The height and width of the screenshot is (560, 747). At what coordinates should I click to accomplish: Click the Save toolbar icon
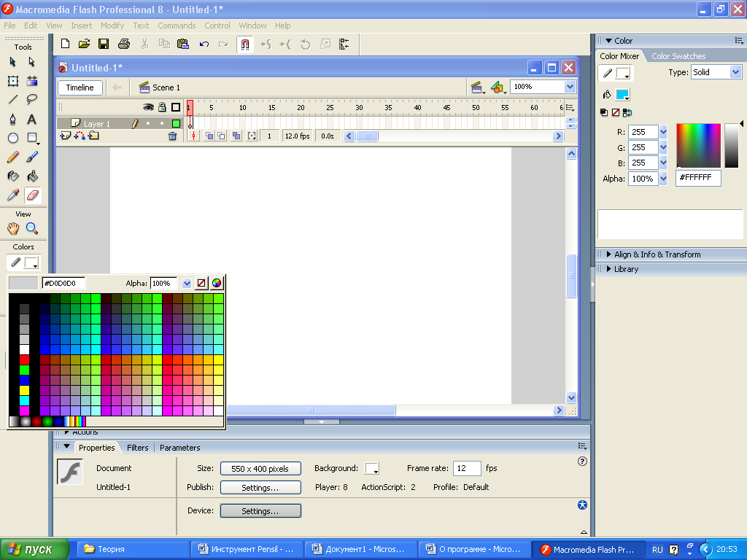pyautogui.click(x=104, y=44)
